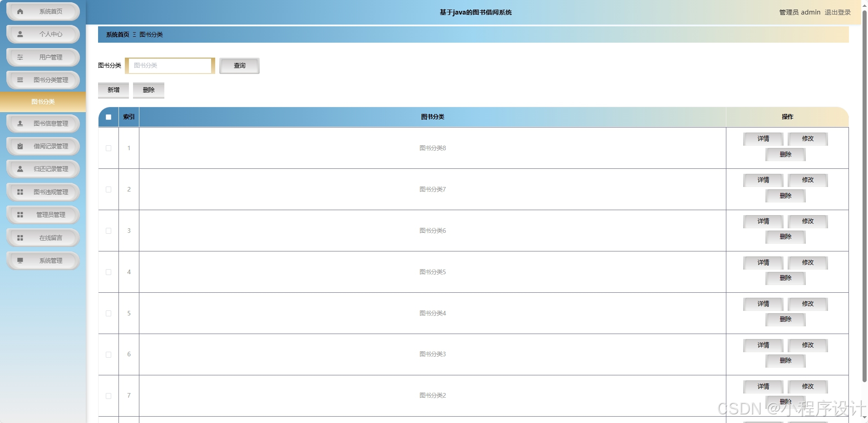Open 详情 for row 图书分类8
The height and width of the screenshot is (423, 868).
(763, 139)
